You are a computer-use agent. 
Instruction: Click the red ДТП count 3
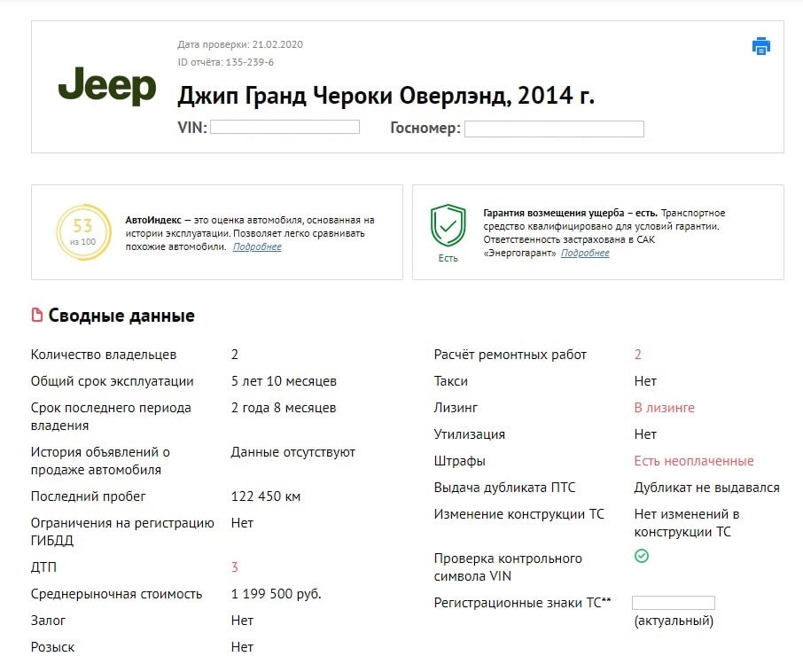click(x=235, y=567)
